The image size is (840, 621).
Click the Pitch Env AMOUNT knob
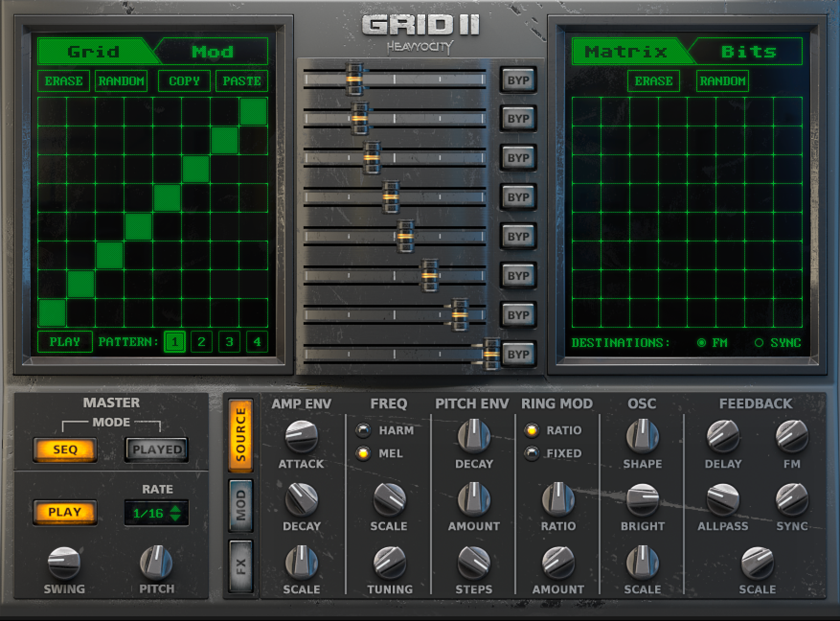point(474,499)
